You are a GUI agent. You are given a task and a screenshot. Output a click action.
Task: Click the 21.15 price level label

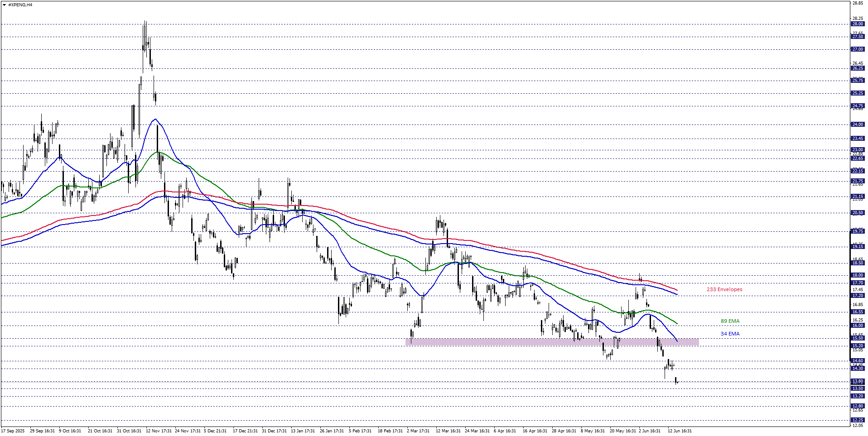[858, 196]
